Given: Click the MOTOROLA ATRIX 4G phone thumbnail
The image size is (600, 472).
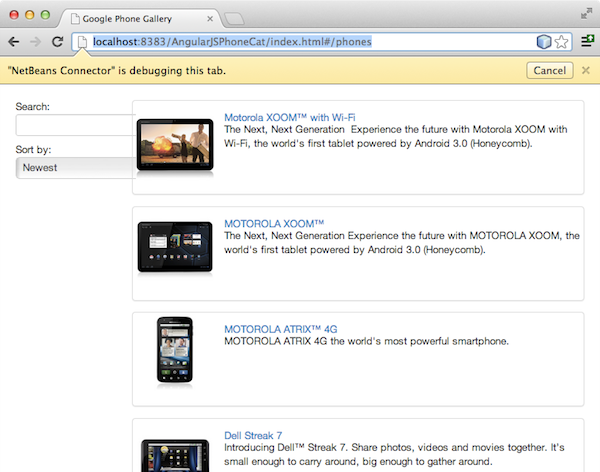Looking at the screenshot, I should click(174, 352).
